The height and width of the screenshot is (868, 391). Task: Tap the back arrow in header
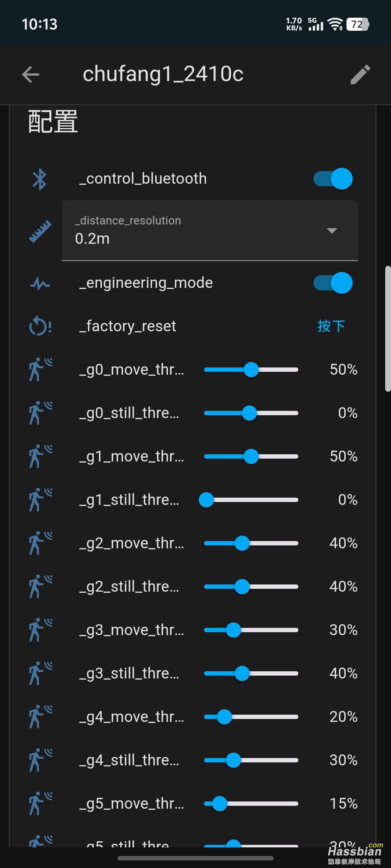click(x=30, y=75)
